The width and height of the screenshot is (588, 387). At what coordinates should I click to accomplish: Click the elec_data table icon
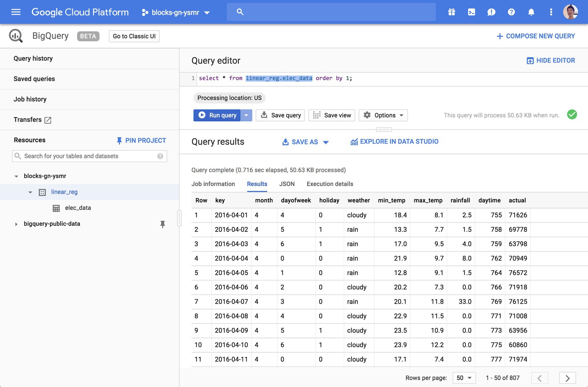click(x=56, y=208)
